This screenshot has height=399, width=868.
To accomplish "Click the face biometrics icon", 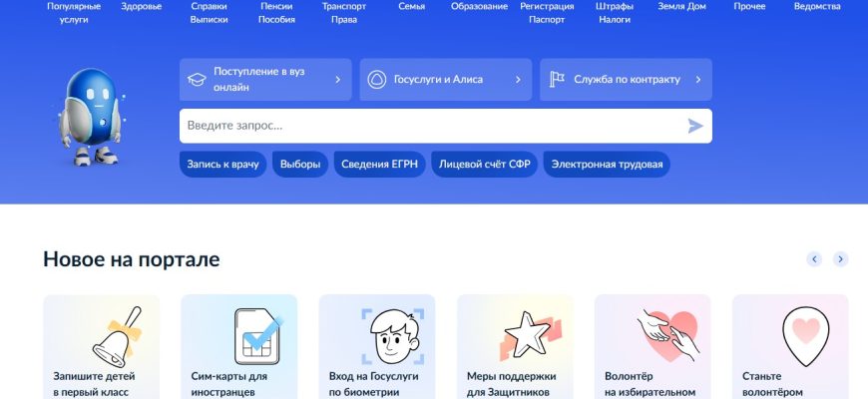I will pyautogui.click(x=393, y=336).
